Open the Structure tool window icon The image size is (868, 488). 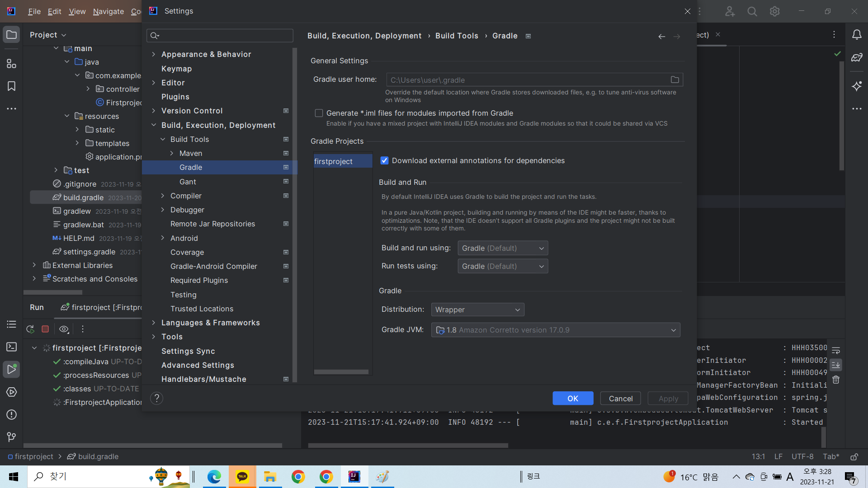[x=11, y=64]
